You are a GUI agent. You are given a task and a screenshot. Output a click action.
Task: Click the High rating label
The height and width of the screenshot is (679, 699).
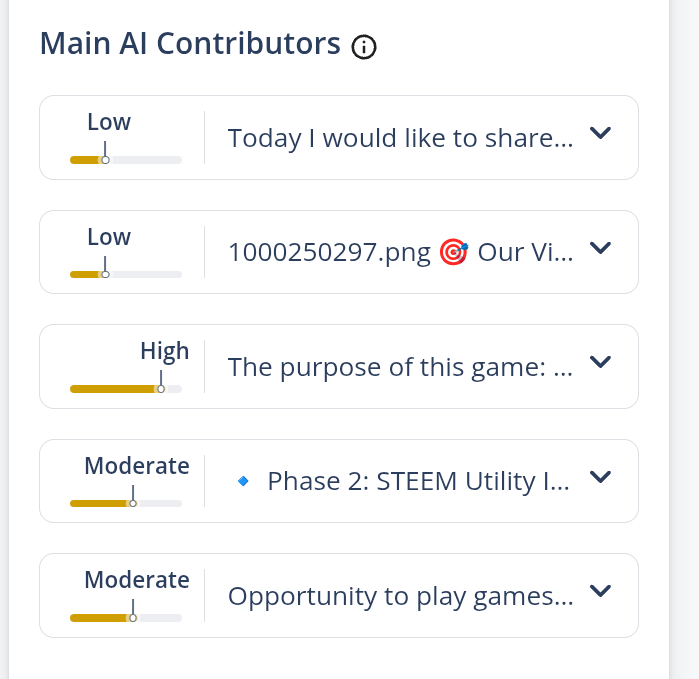point(164,351)
